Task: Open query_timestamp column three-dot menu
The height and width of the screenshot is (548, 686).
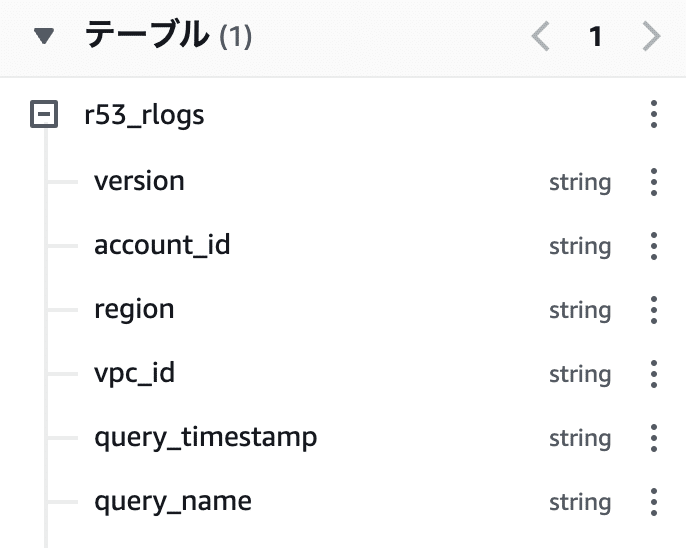Action: tap(654, 438)
